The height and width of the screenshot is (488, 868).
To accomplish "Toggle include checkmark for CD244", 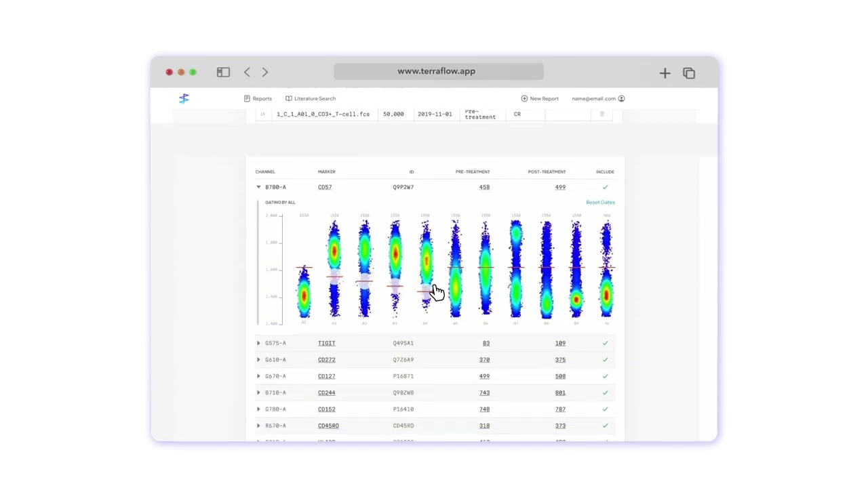I will [x=605, y=392].
